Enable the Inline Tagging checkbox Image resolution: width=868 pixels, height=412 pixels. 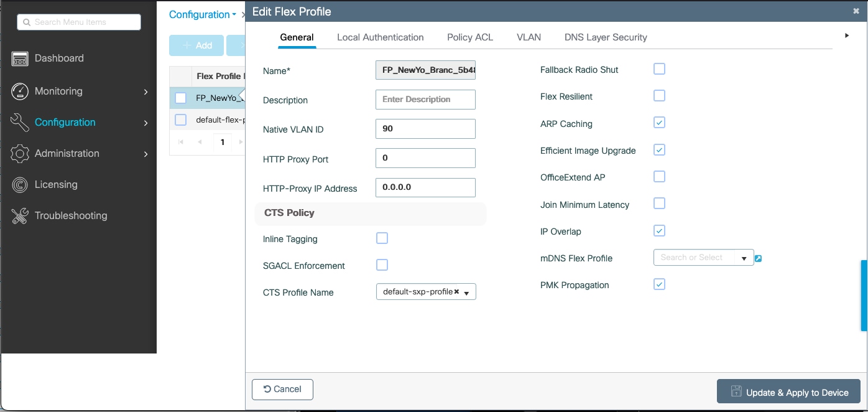click(x=382, y=238)
